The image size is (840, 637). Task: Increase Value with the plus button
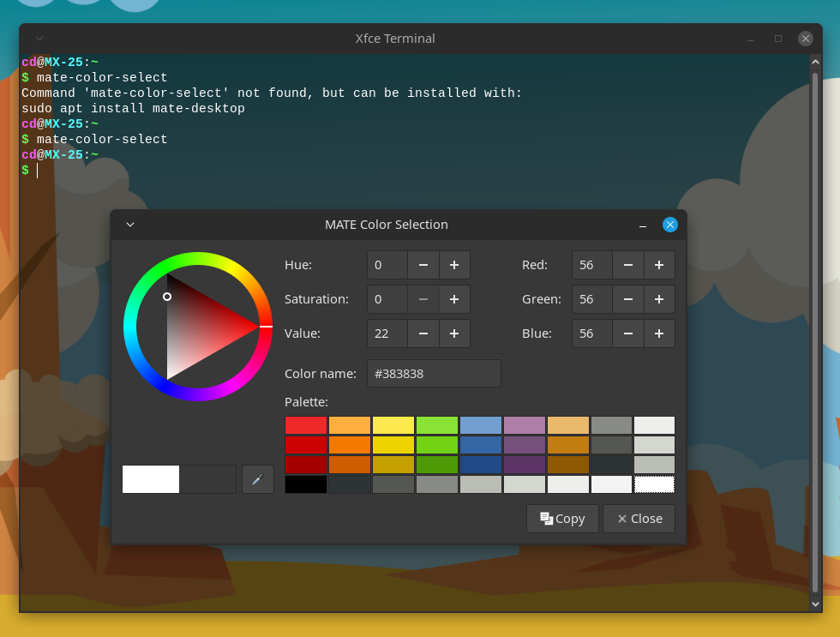[x=454, y=334]
